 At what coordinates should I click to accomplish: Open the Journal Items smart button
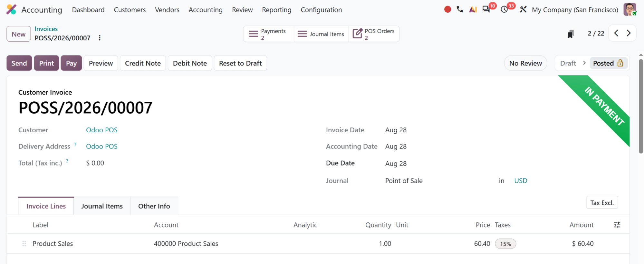coord(321,34)
